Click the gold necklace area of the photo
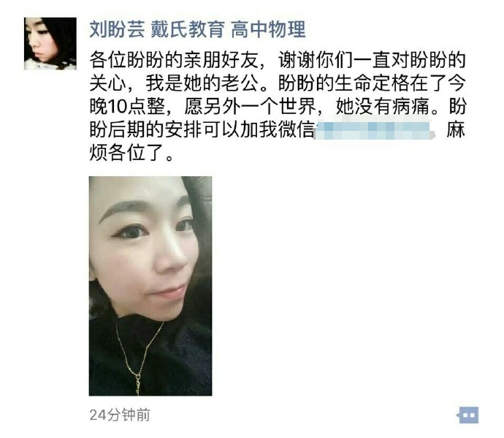Viewport: 504px width, 438px height. coord(139,358)
